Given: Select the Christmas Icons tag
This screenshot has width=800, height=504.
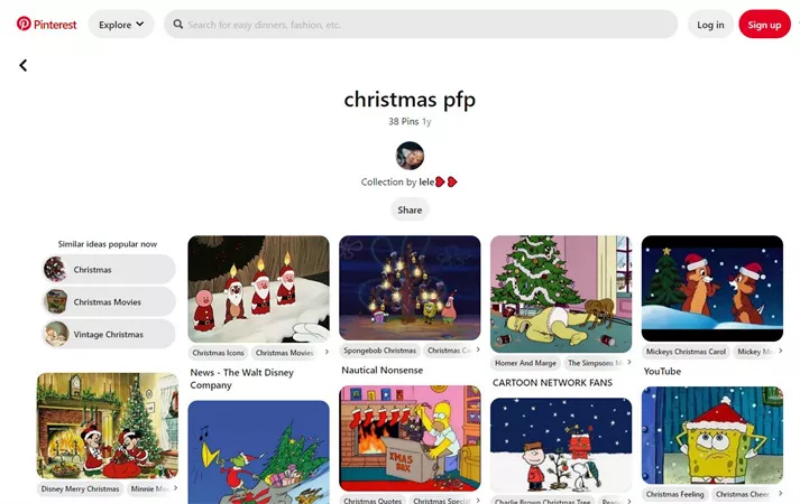Looking at the screenshot, I should click(x=218, y=352).
